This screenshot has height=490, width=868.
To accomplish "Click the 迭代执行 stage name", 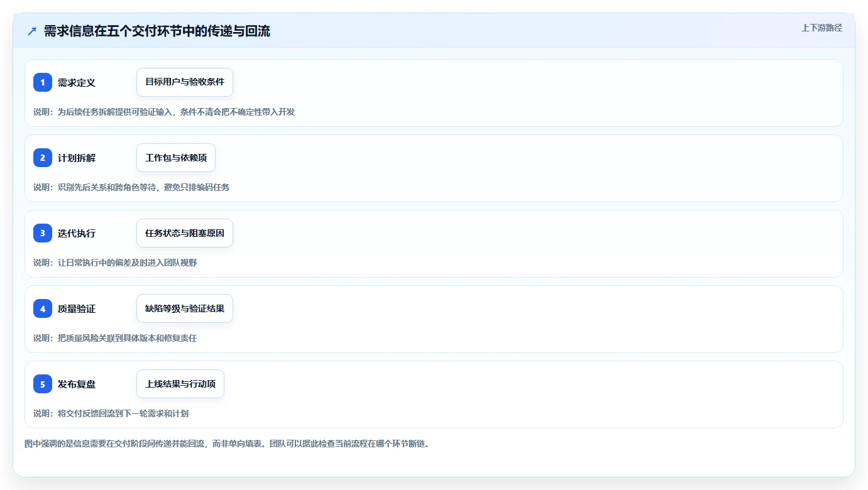I will 77,233.
